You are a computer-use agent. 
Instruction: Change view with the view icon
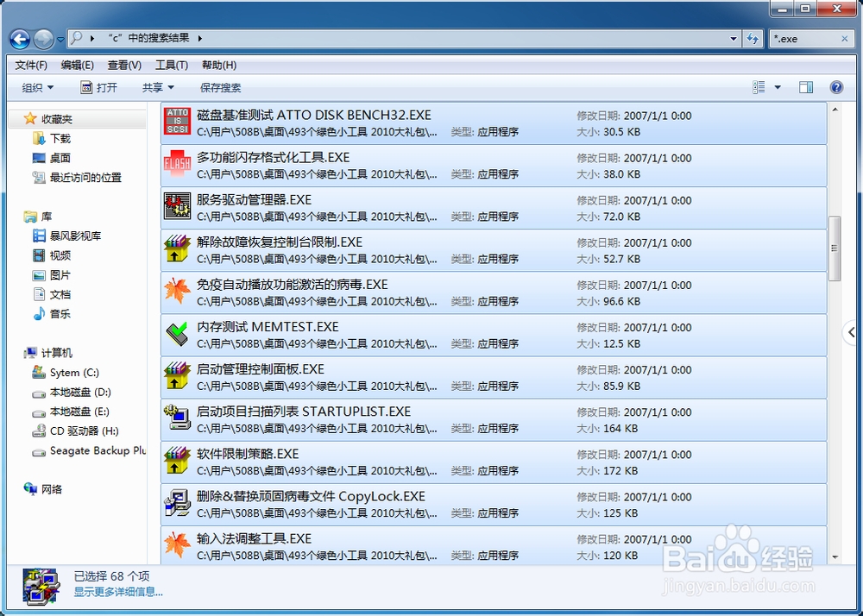759,87
